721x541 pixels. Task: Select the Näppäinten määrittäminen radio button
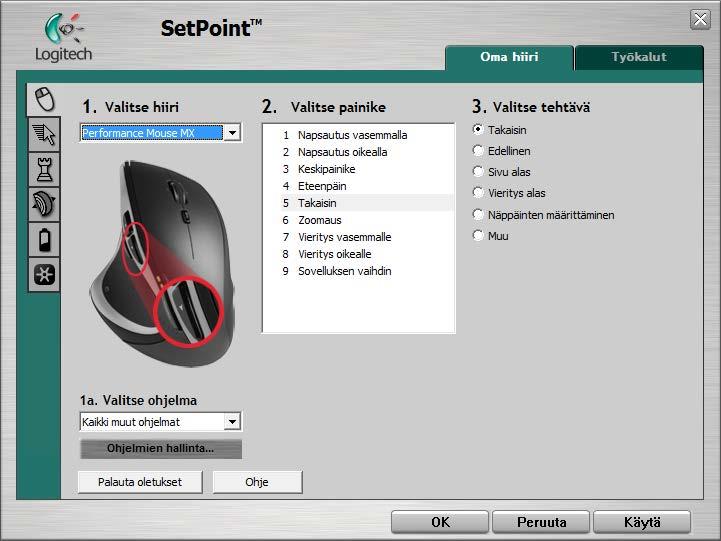478,214
